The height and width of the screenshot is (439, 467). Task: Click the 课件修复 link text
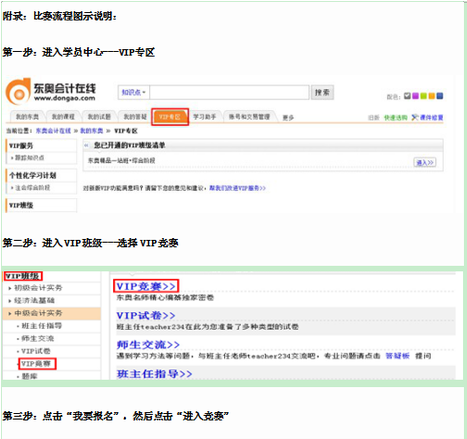[431, 118]
